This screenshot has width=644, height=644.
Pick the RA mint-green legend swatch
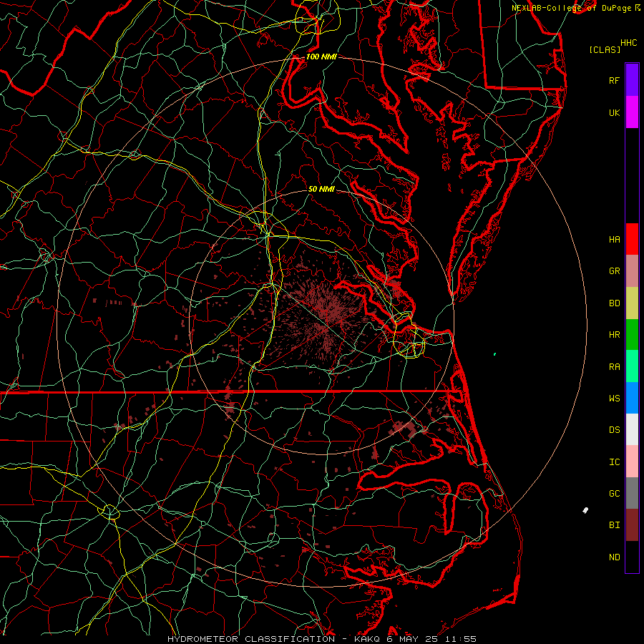pos(632,366)
